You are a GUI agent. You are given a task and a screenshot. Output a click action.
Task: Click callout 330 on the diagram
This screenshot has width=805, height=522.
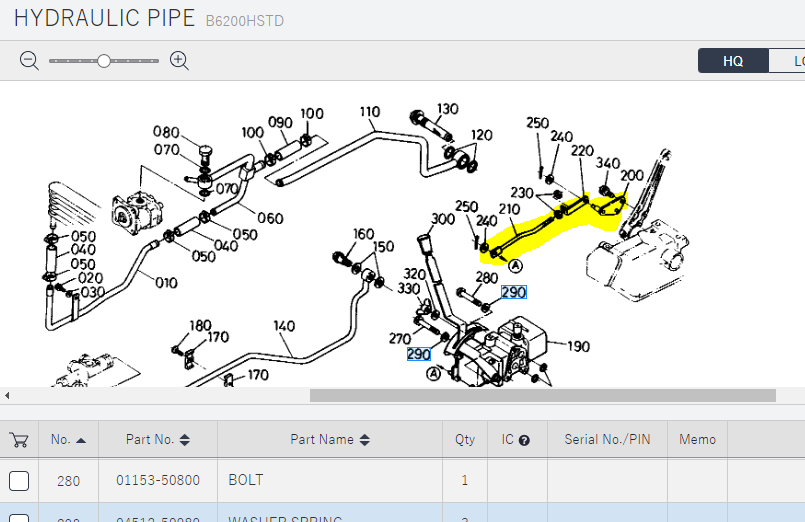[409, 288]
